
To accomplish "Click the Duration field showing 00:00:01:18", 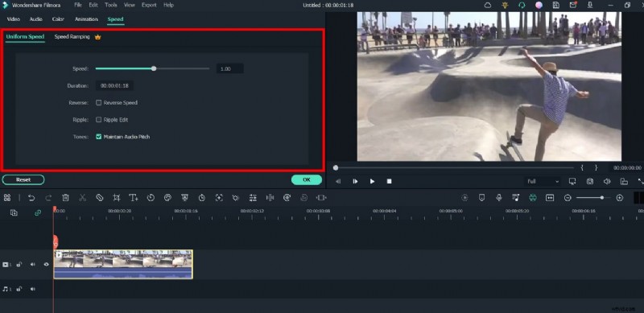I will pyautogui.click(x=114, y=86).
